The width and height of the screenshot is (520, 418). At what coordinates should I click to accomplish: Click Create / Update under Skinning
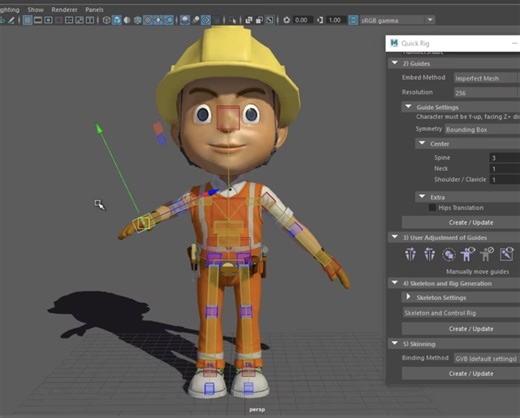pos(461,373)
